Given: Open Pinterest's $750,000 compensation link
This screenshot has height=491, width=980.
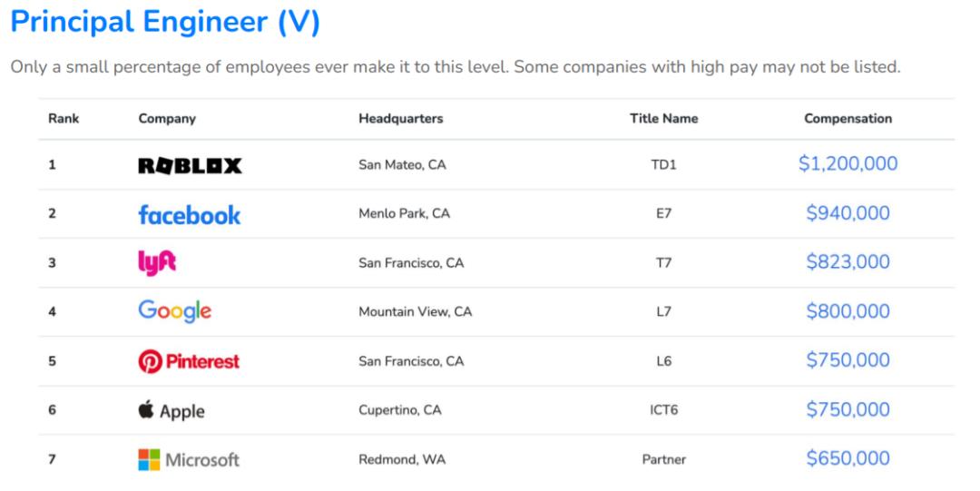Looking at the screenshot, I should click(848, 360).
